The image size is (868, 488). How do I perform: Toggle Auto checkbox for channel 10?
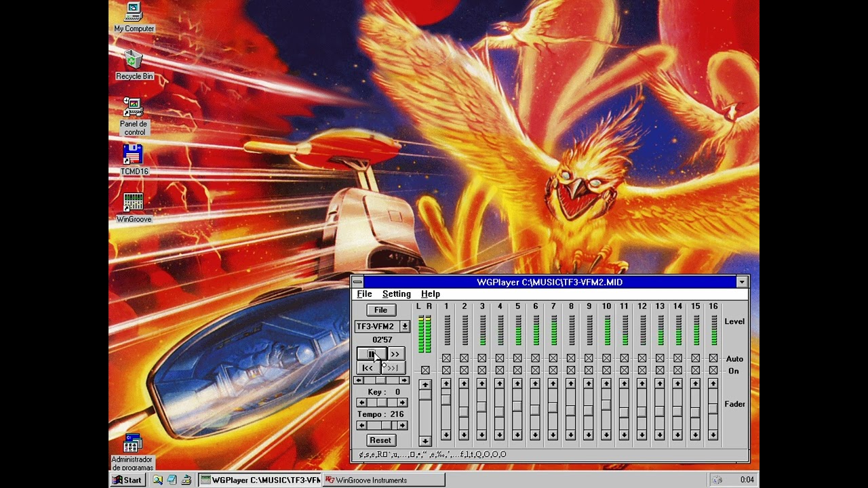point(606,358)
